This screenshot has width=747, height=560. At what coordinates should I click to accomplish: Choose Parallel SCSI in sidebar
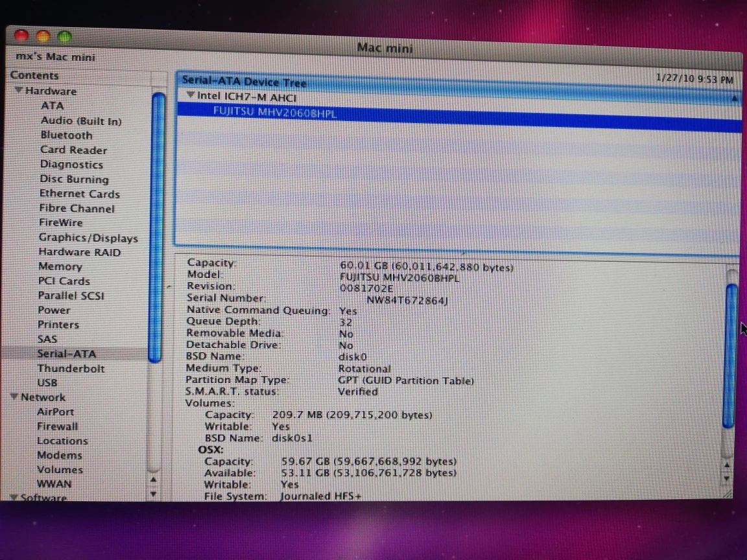click(x=71, y=296)
